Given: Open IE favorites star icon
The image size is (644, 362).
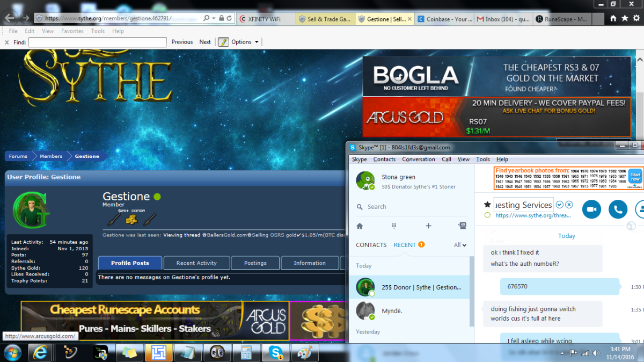Looking at the screenshot, I should tap(624, 18).
